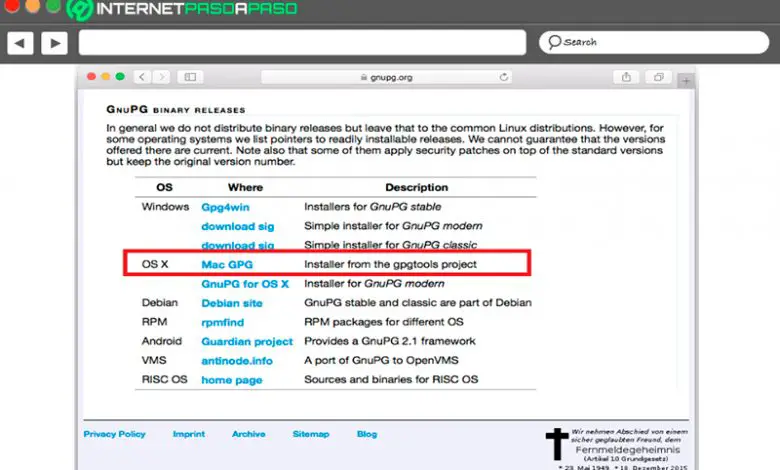Click the 'GnuPG binary releases' heading
780x470 pixels.
tap(176, 109)
